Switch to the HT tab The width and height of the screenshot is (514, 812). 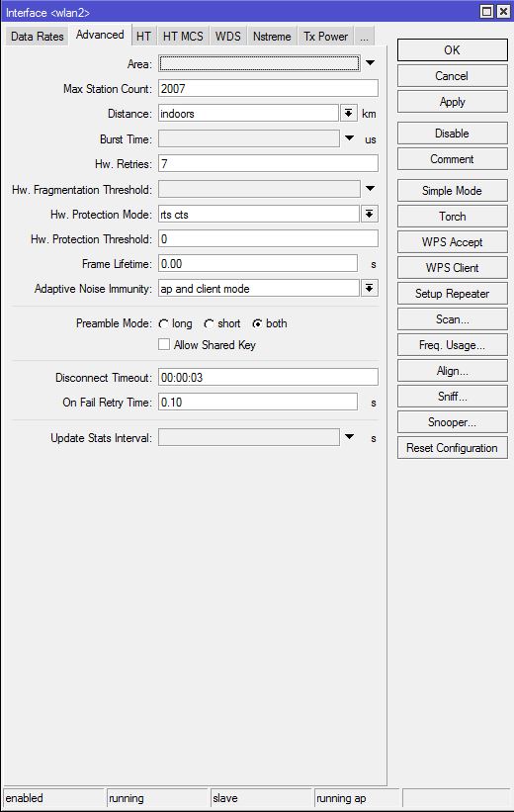[x=143, y=37]
